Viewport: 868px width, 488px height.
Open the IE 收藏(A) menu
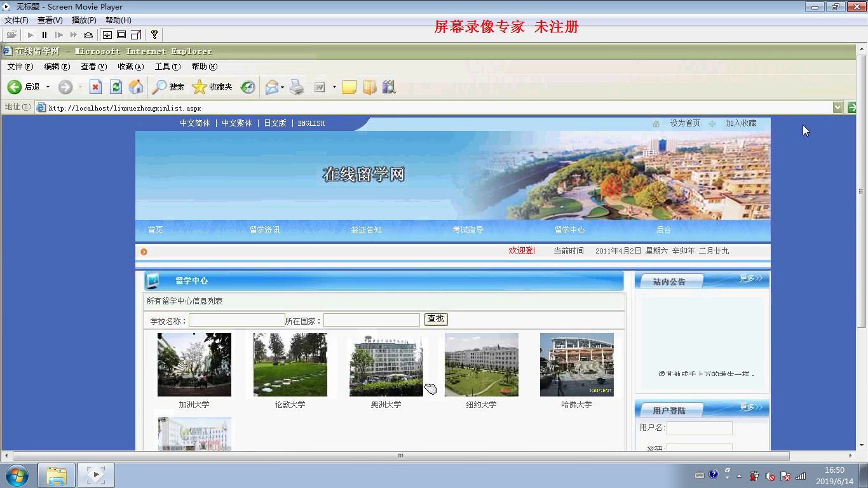pyautogui.click(x=131, y=67)
